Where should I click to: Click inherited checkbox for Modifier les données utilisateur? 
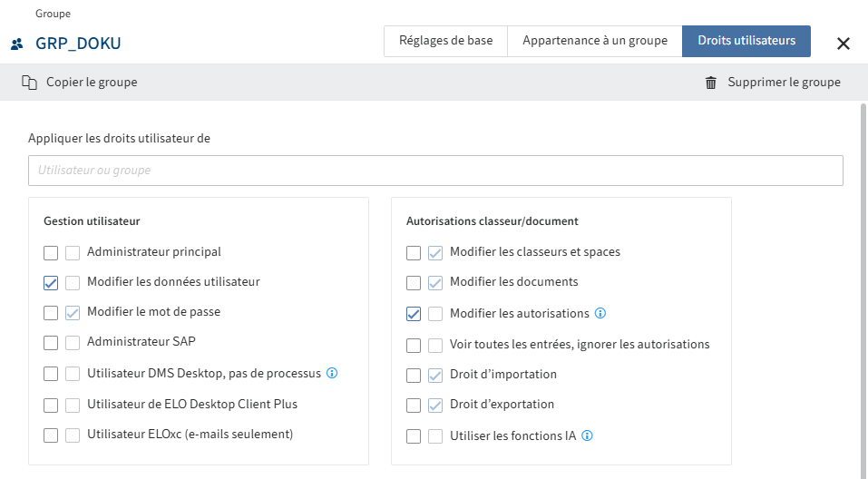point(73,283)
